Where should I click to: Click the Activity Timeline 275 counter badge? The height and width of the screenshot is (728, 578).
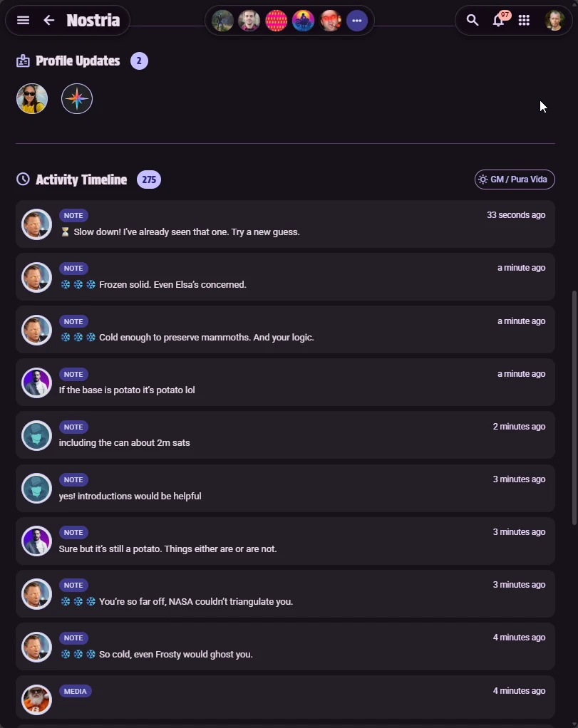pyautogui.click(x=148, y=180)
